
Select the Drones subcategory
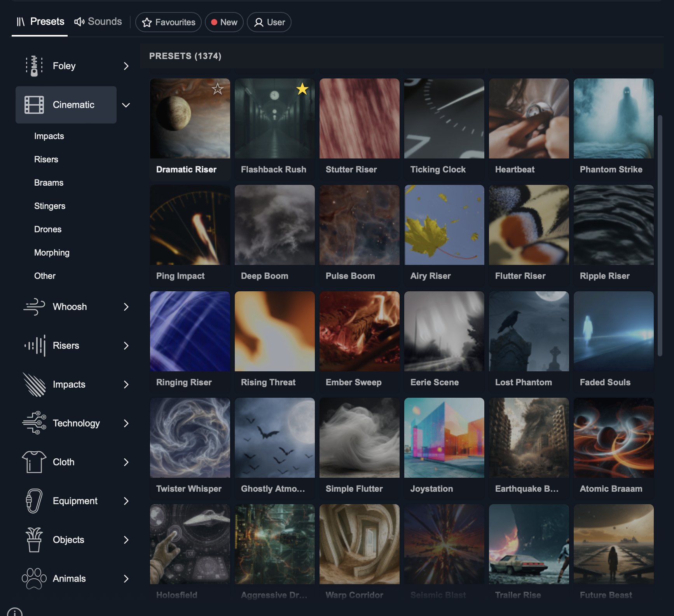coord(48,229)
